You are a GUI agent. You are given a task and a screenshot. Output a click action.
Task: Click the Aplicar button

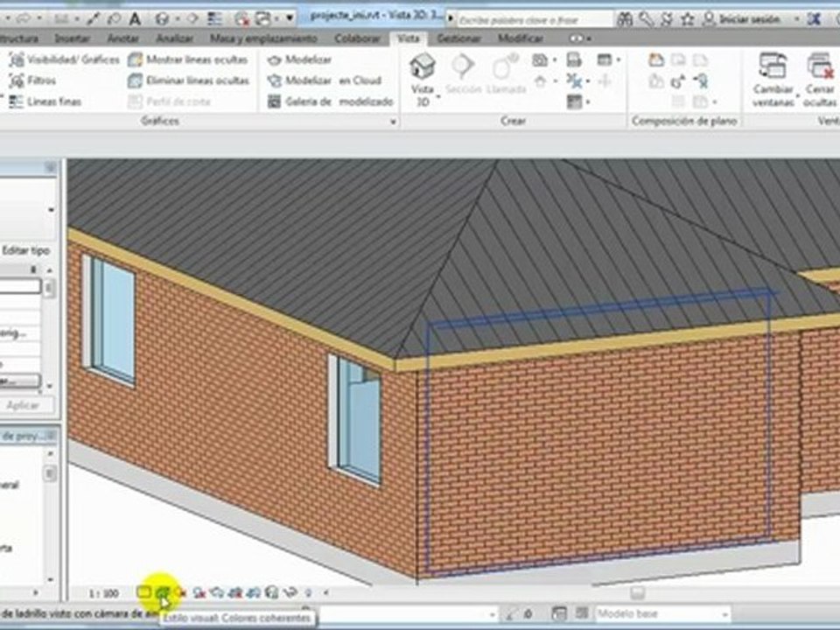click(x=23, y=405)
